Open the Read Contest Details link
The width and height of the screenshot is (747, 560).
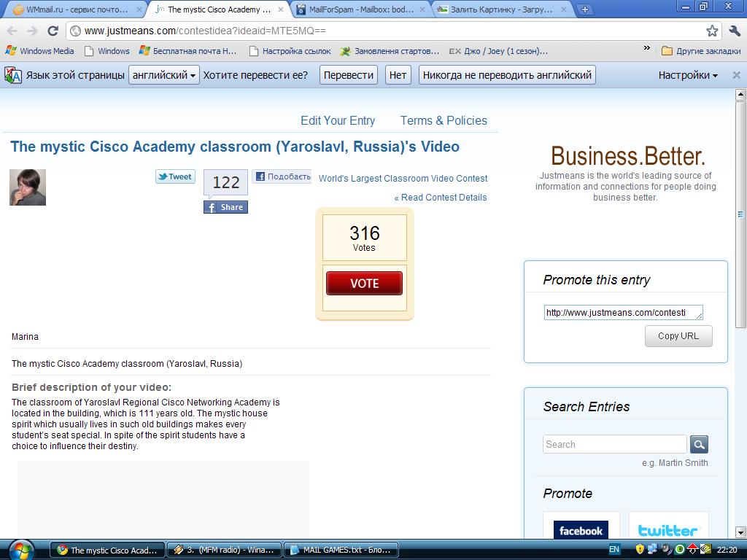pos(441,198)
